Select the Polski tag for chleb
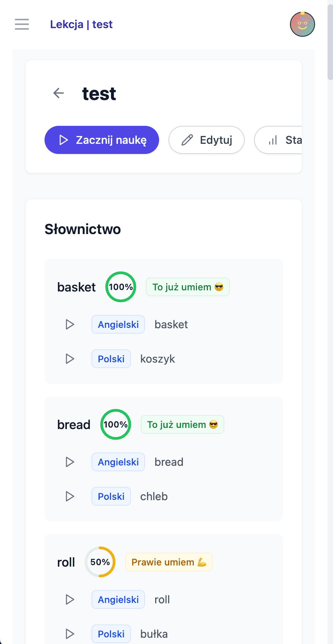333x644 pixels. pyautogui.click(x=111, y=496)
